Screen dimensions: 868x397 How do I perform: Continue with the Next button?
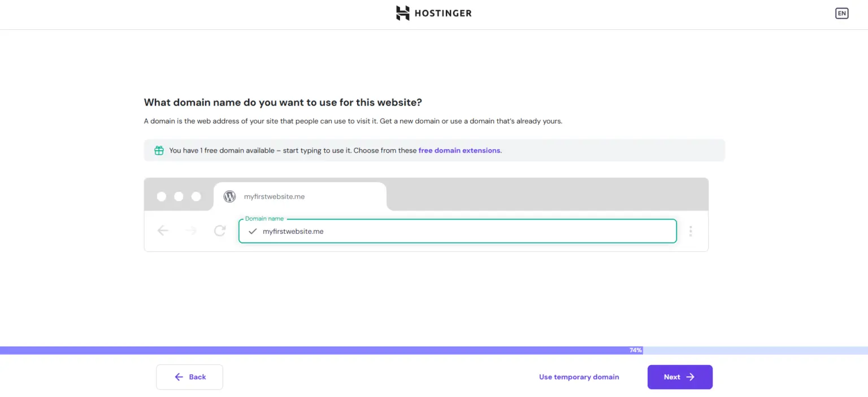click(x=680, y=377)
